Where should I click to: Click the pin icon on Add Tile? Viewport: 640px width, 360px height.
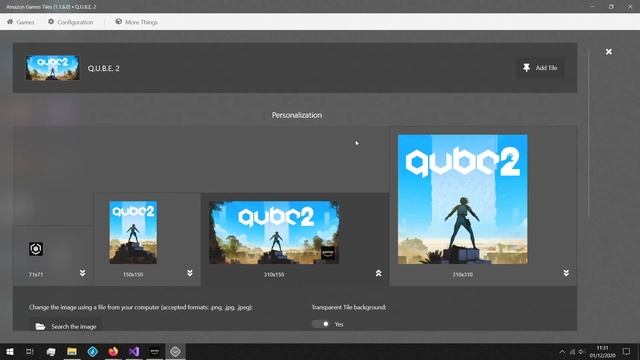click(x=527, y=68)
